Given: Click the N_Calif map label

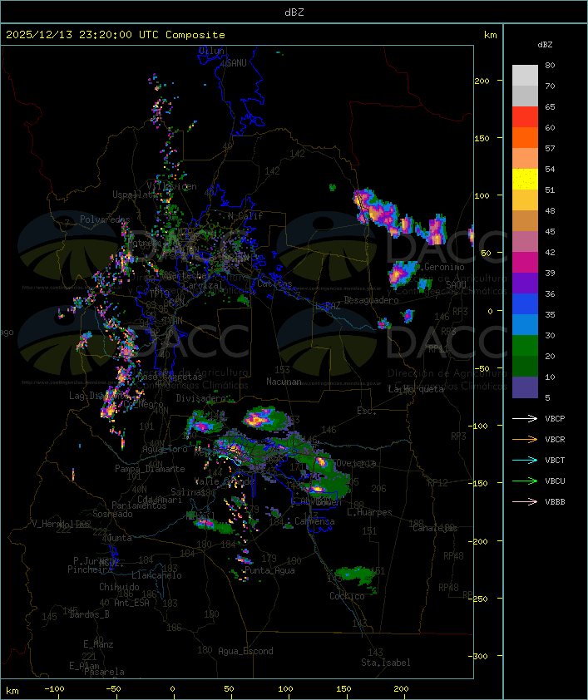Looking at the screenshot, I should click(245, 216).
